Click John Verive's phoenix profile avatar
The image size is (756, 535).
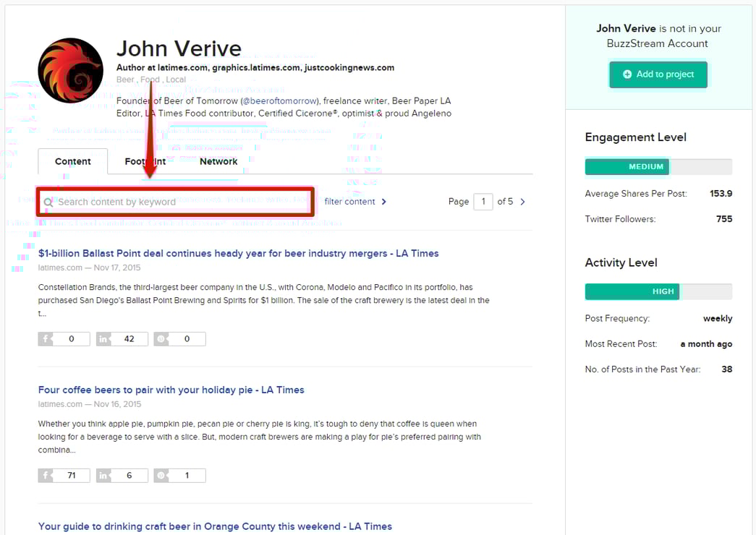[70, 70]
